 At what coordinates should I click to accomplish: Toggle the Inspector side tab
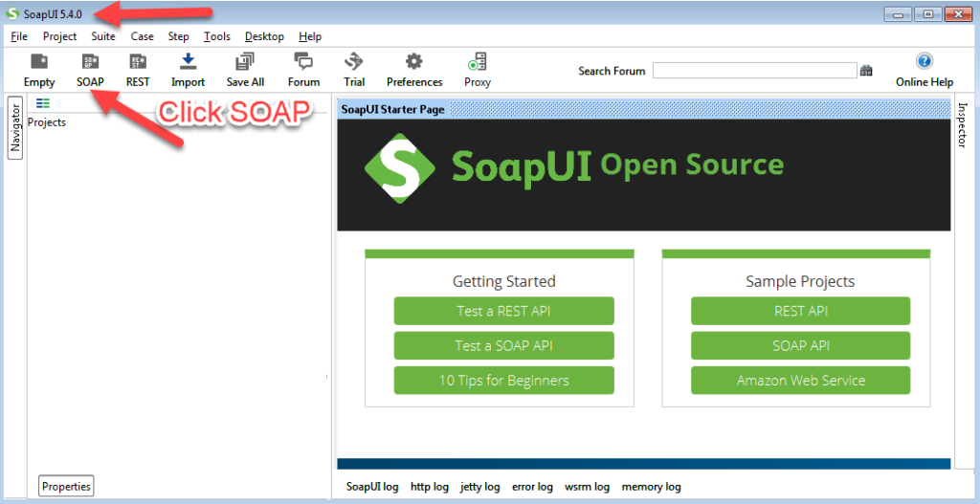(x=963, y=125)
